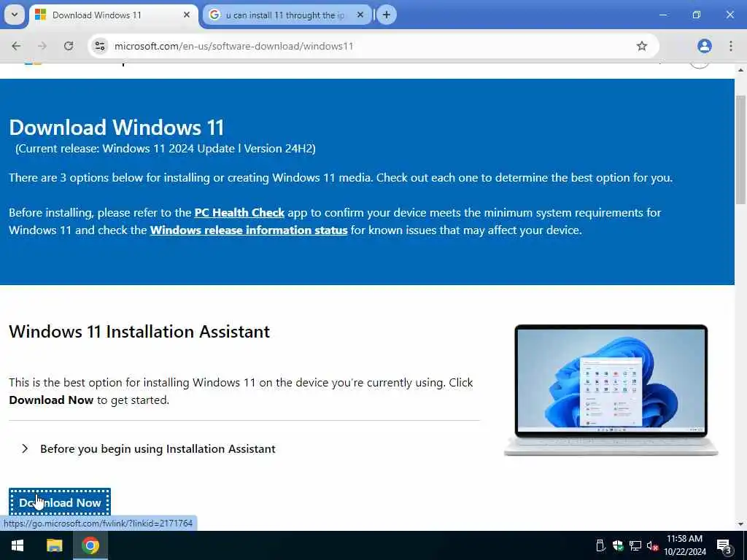This screenshot has width=747, height=560.
Task: Click the Windows 11 laptop image
Action: pyautogui.click(x=611, y=390)
